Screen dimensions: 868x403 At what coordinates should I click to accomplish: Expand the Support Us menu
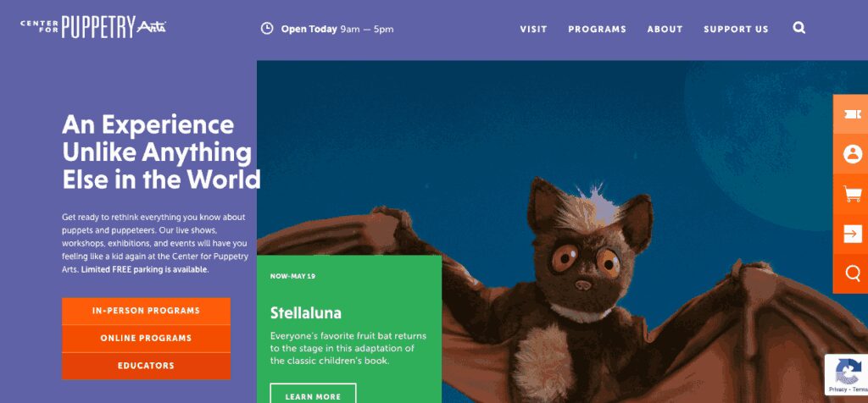pyautogui.click(x=736, y=30)
